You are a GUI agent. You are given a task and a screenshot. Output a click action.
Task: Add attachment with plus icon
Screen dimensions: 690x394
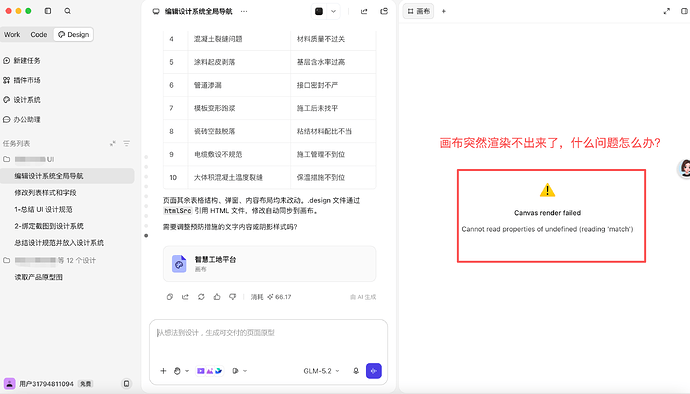(163, 371)
